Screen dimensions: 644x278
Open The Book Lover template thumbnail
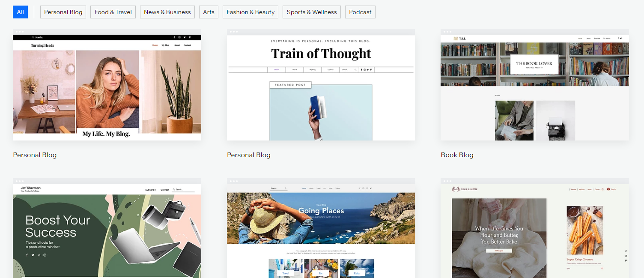[x=535, y=85]
